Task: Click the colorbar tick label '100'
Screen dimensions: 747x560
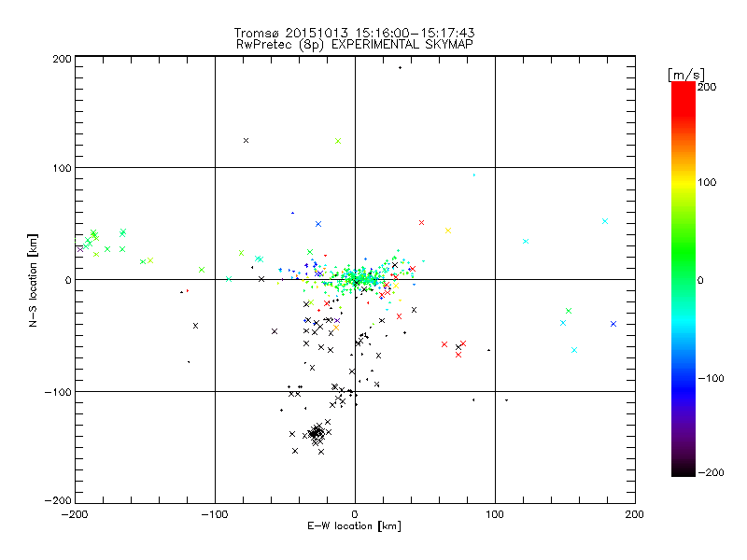Action: pos(707,182)
